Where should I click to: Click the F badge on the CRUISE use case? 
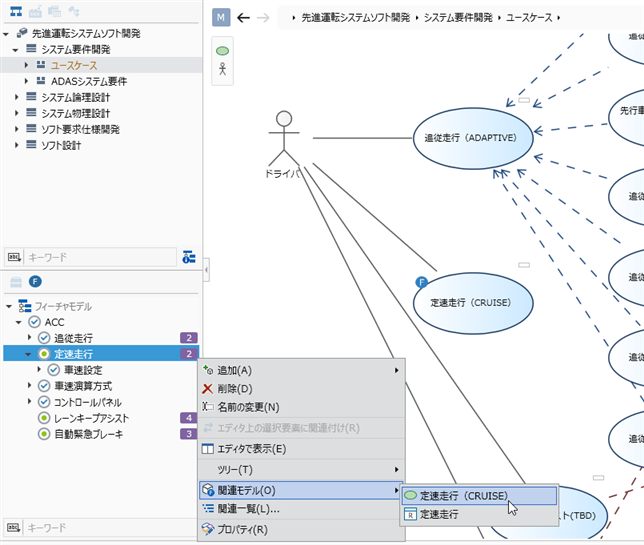[421, 283]
